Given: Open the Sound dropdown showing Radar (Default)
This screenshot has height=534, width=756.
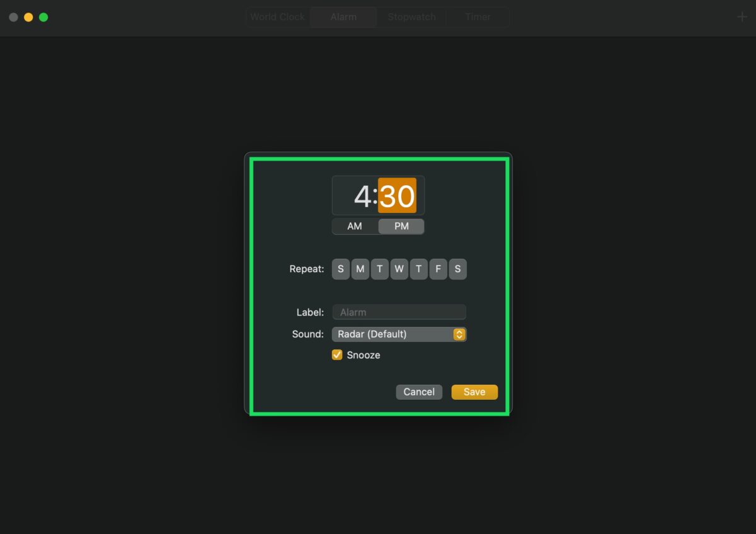Looking at the screenshot, I should [399, 334].
